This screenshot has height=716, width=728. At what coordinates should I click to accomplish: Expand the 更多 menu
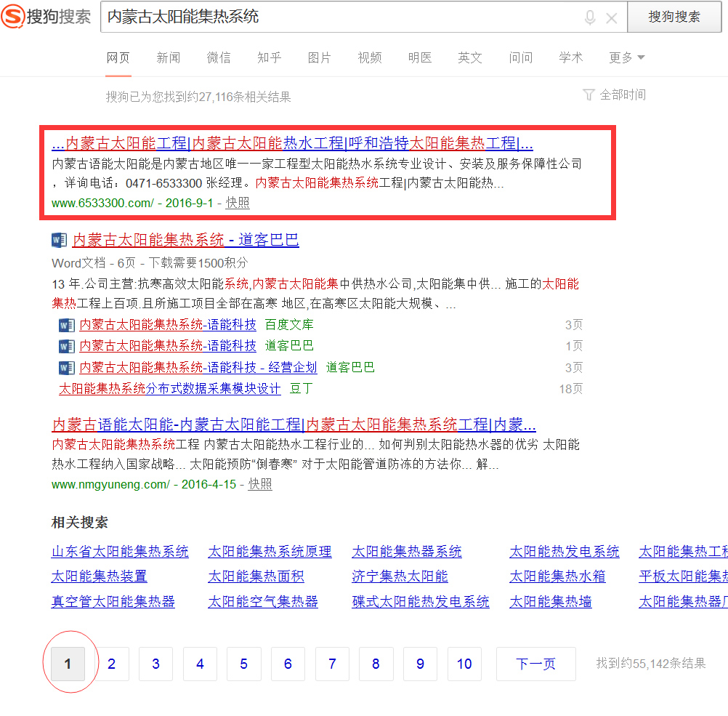click(620, 57)
